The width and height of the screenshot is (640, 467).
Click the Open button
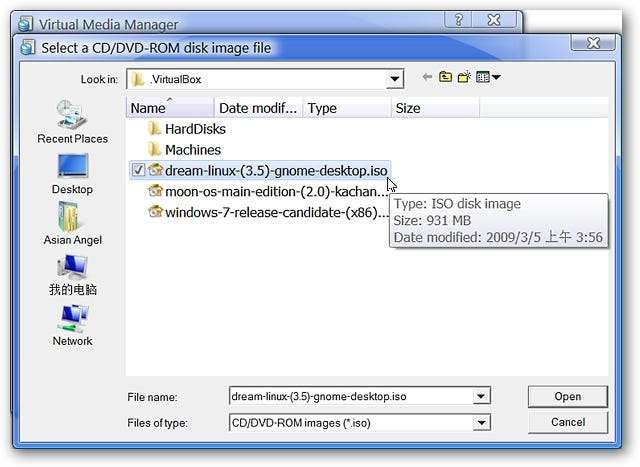pos(567,396)
